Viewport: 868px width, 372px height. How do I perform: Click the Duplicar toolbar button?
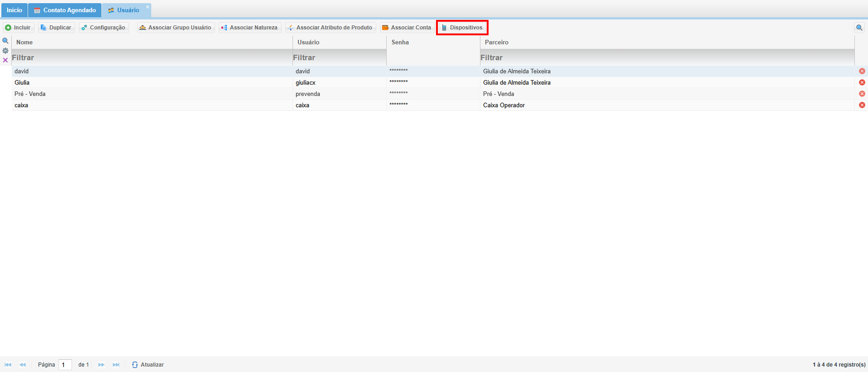56,28
